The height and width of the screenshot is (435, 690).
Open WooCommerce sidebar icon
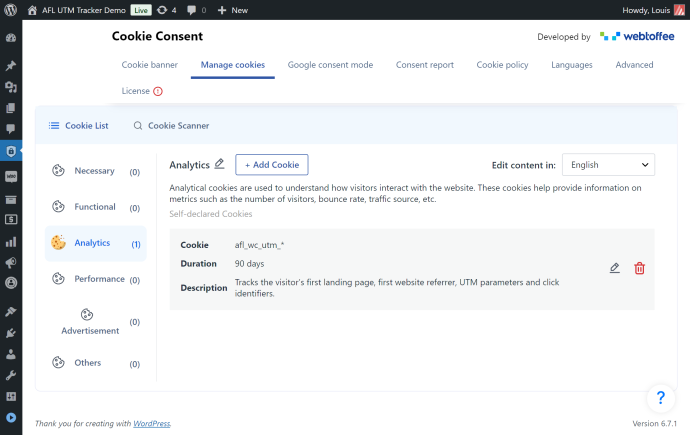click(11, 177)
